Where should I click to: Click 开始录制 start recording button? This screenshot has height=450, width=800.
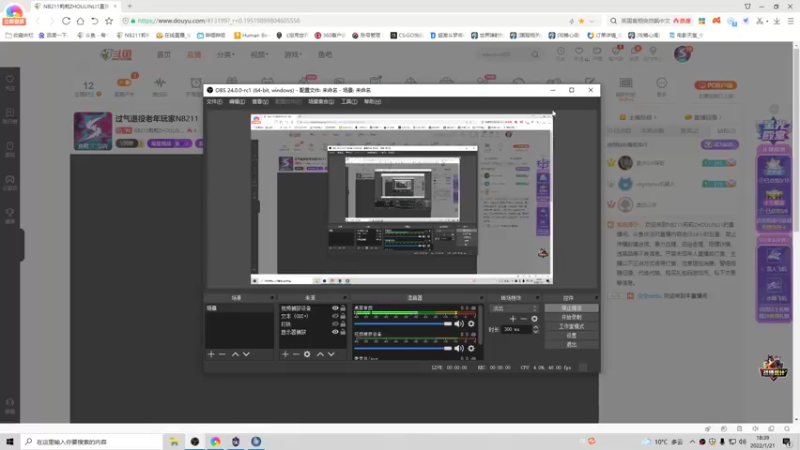click(x=571, y=317)
